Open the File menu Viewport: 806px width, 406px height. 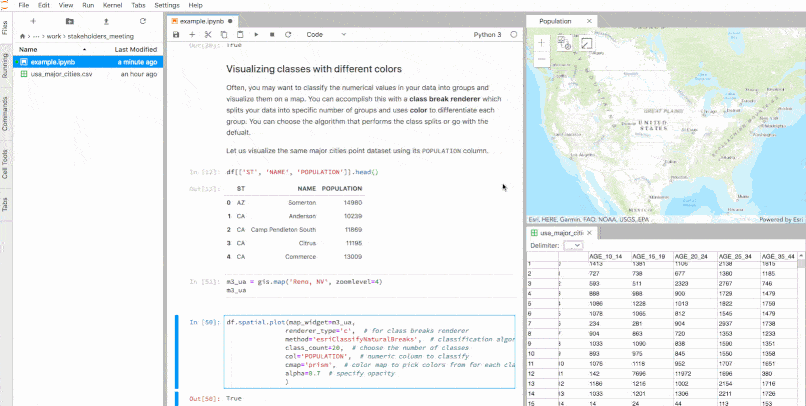tap(24, 5)
